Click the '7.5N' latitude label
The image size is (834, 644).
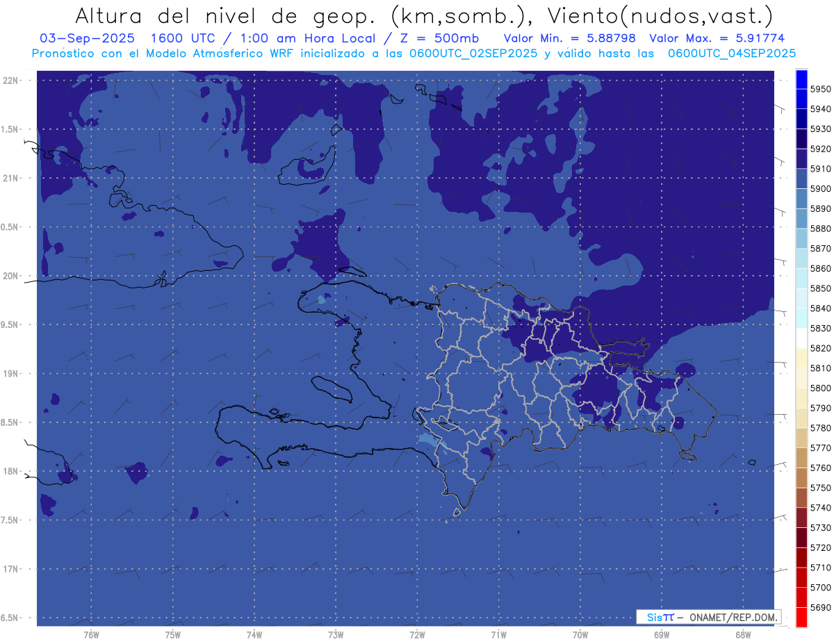[x=10, y=520]
